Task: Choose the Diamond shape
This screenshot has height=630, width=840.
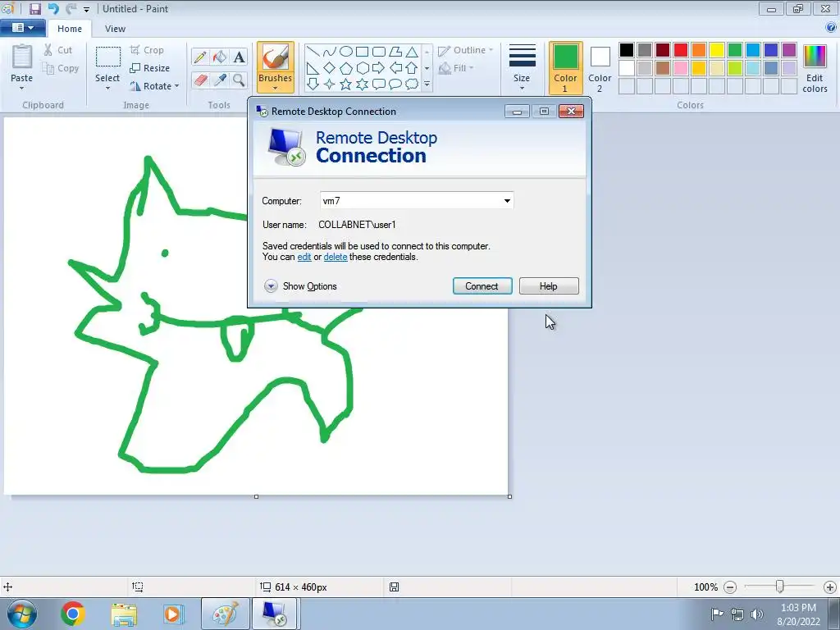Action: pos(330,68)
